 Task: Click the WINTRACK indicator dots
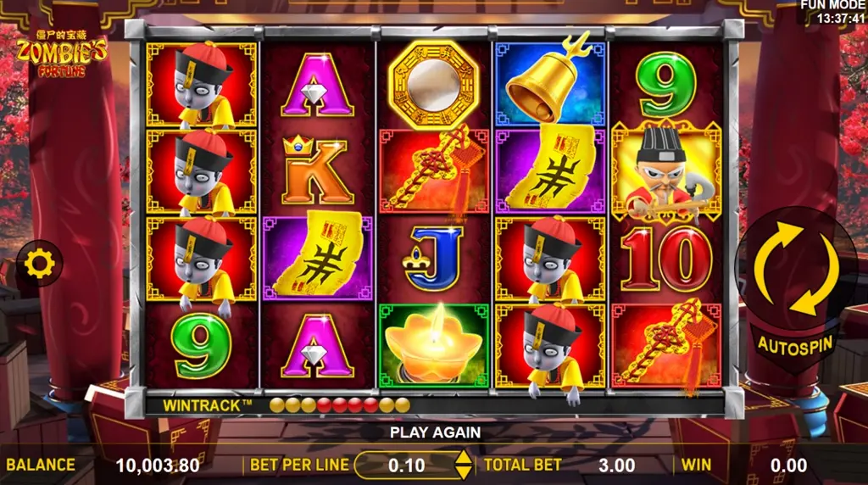340,406
